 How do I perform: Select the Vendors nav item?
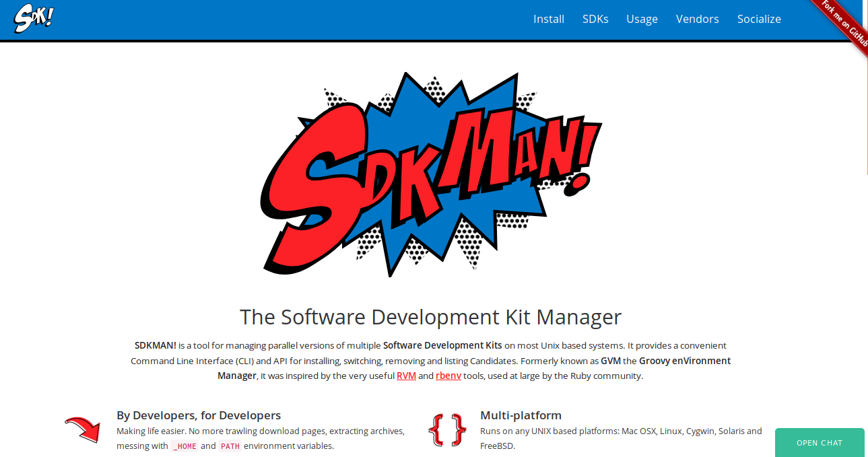pos(698,19)
